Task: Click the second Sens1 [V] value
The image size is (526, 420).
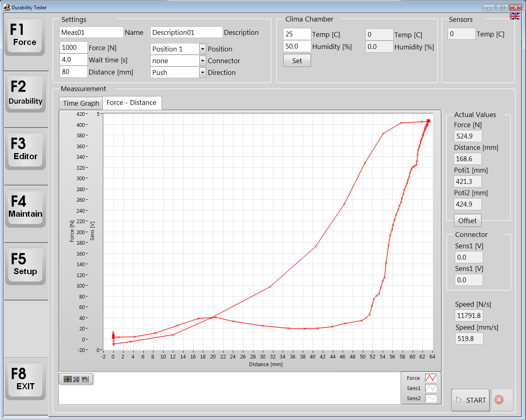Action: pos(469,280)
